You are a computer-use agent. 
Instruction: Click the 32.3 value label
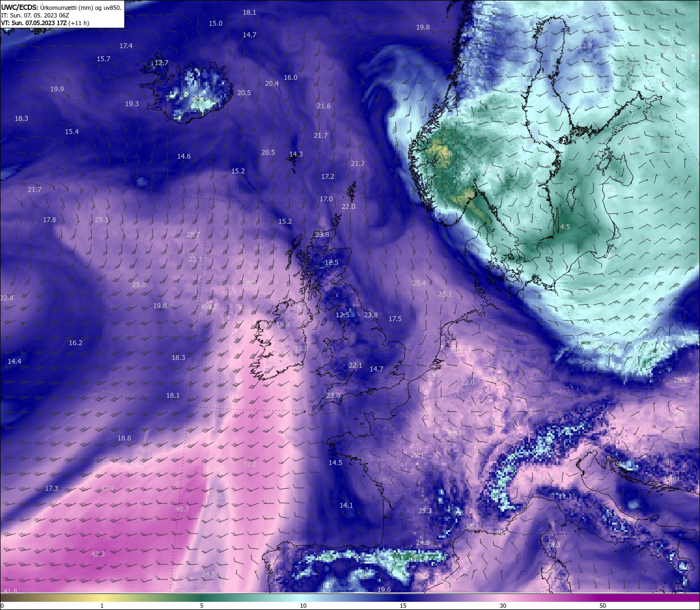(471, 526)
